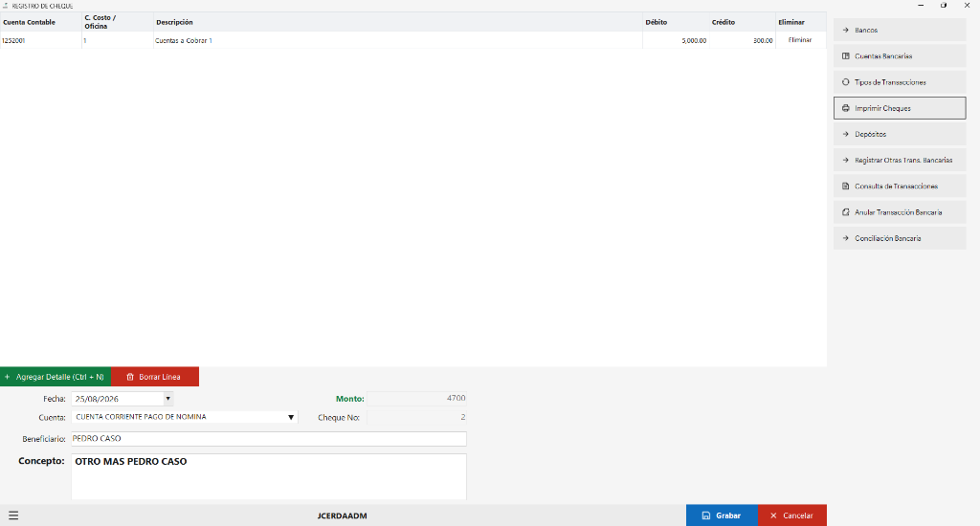The image size is (980, 526).
Task: Click the Monto field showing 4700
Action: pos(417,398)
